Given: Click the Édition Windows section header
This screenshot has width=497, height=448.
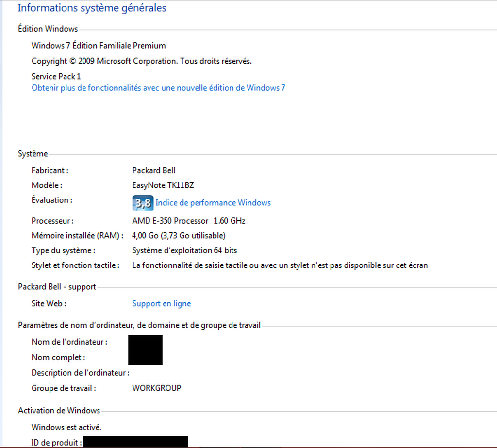Looking at the screenshot, I should [x=48, y=29].
